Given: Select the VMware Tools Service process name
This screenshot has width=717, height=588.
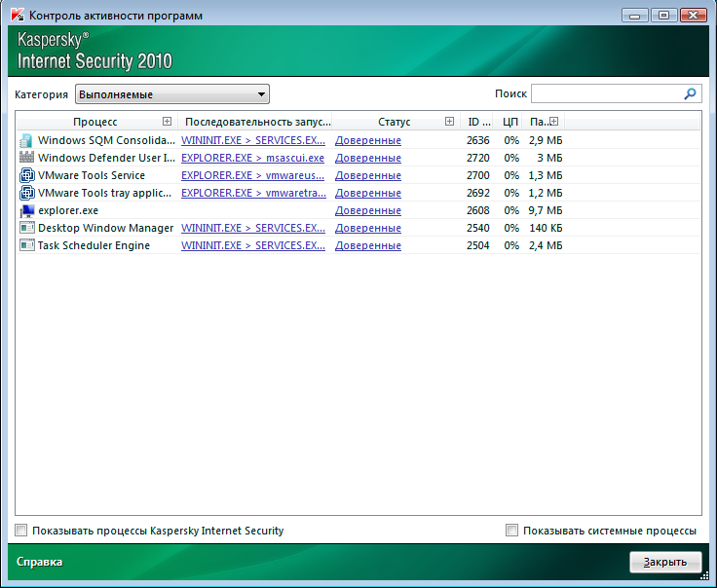Looking at the screenshot, I should [x=92, y=175].
